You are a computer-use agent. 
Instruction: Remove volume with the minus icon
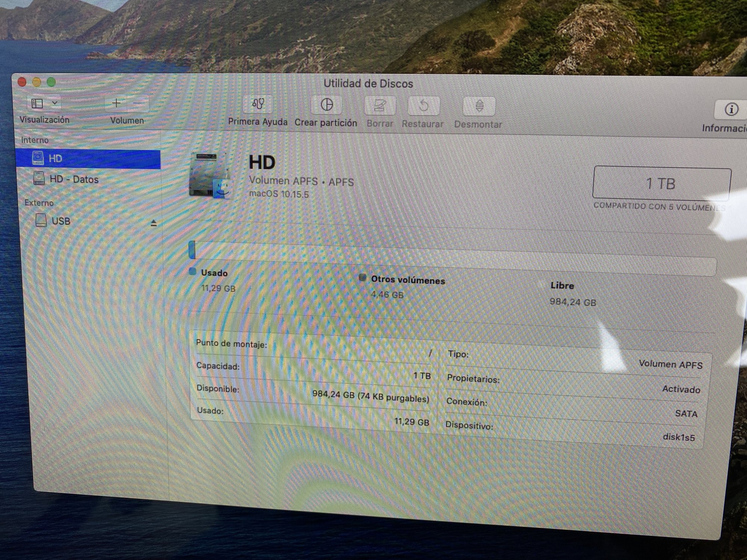click(x=138, y=103)
